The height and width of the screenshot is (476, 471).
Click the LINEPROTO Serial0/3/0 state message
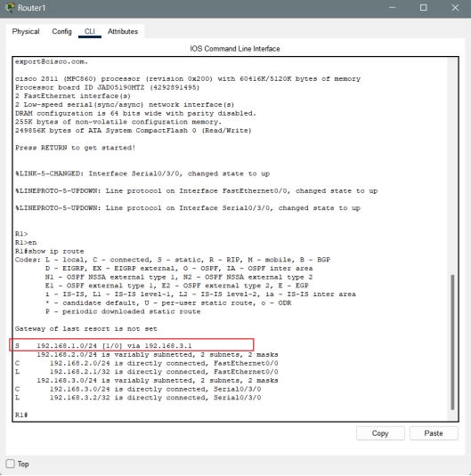click(188, 208)
